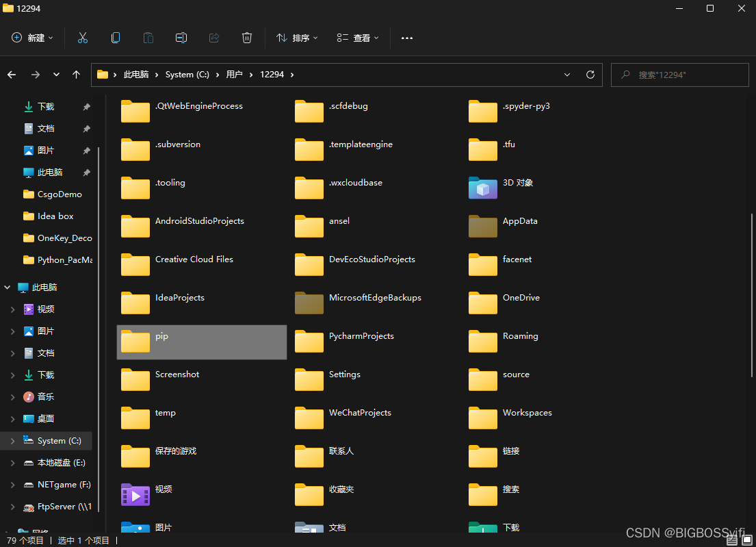Refresh the folder view
The width and height of the screenshot is (756, 547).
coord(590,74)
